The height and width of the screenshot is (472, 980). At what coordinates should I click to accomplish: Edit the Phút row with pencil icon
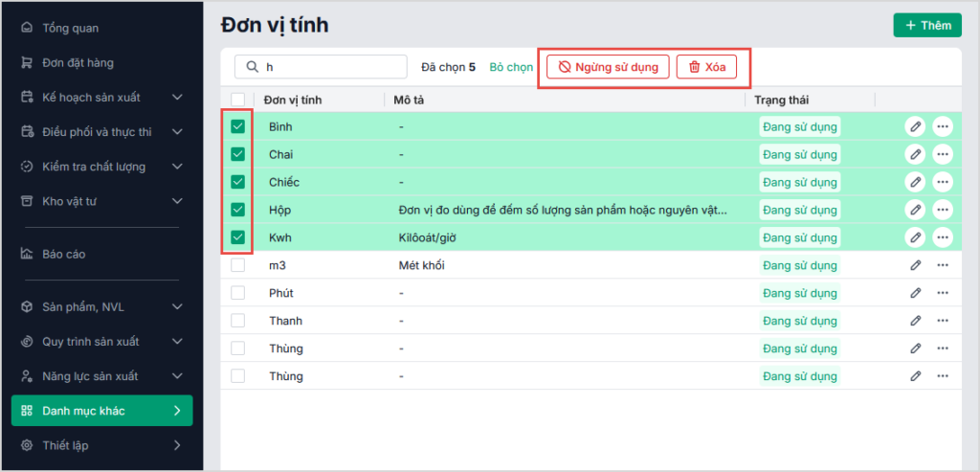point(915,293)
